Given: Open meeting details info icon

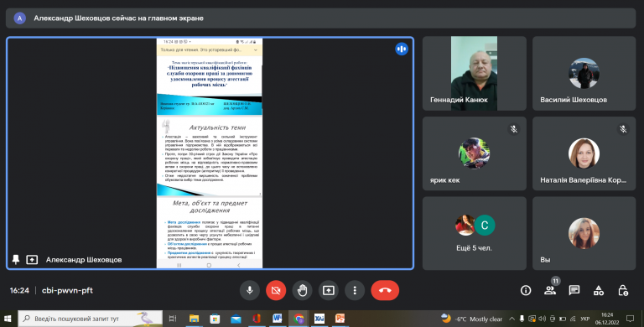Looking at the screenshot, I should [526, 290].
